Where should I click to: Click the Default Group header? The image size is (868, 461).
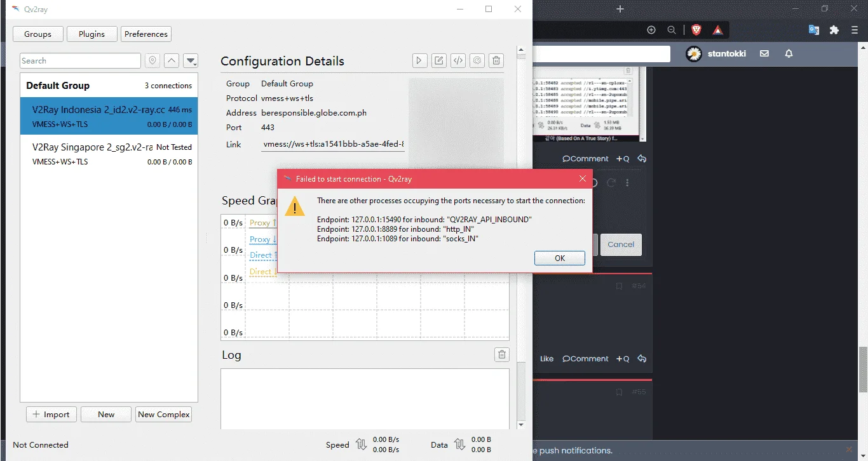click(x=109, y=85)
